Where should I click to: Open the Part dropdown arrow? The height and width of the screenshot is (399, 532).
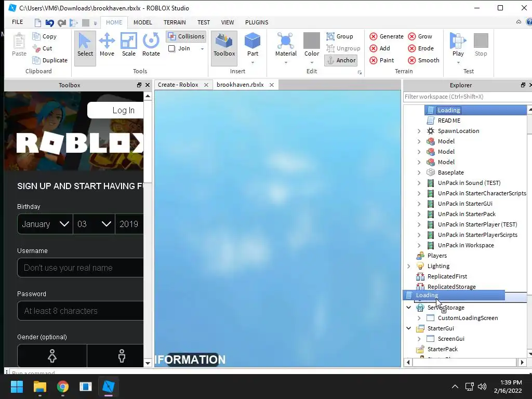point(252,62)
